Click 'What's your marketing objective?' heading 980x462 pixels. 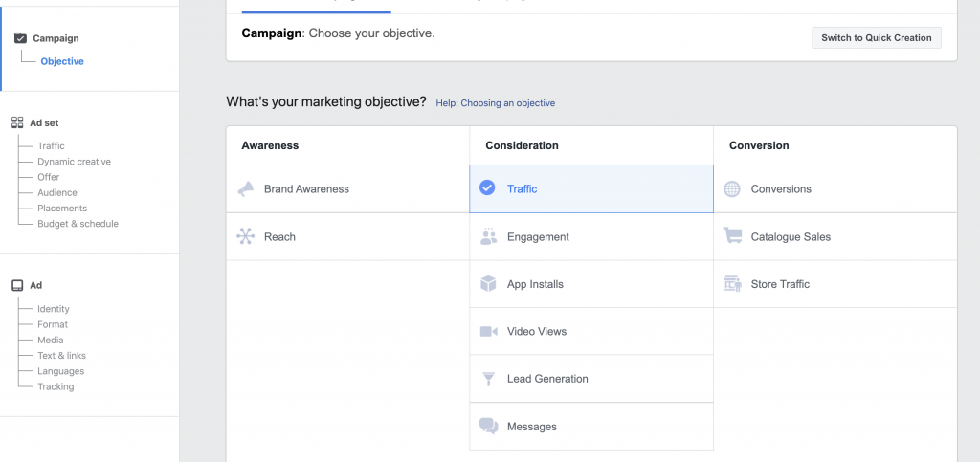[326, 101]
